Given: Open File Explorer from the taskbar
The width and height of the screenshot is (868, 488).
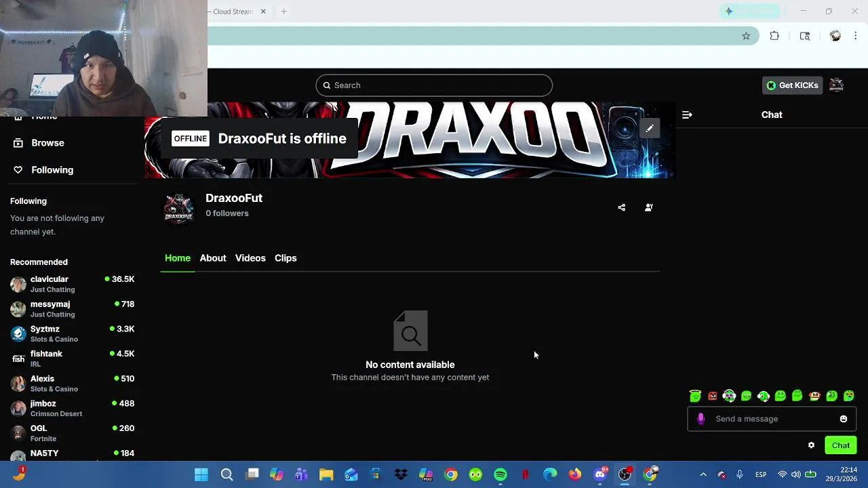Looking at the screenshot, I should click(x=326, y=474).
